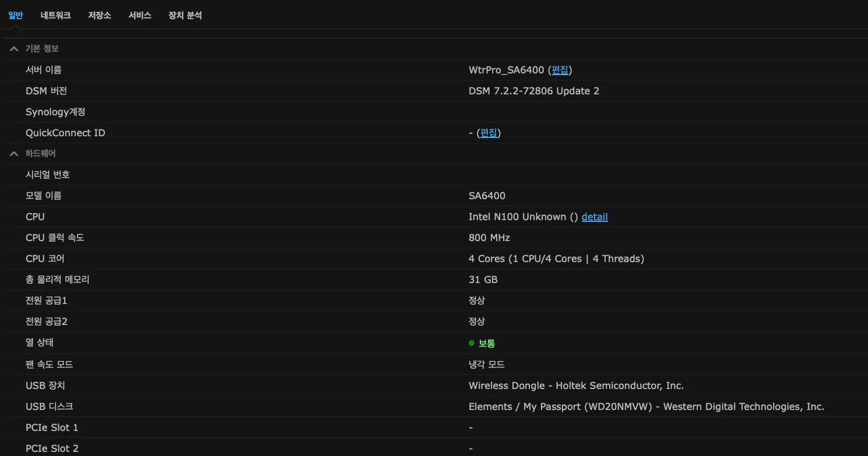
Task: Click the Western Digital USB disk entry
Action: tap(646, 406)
